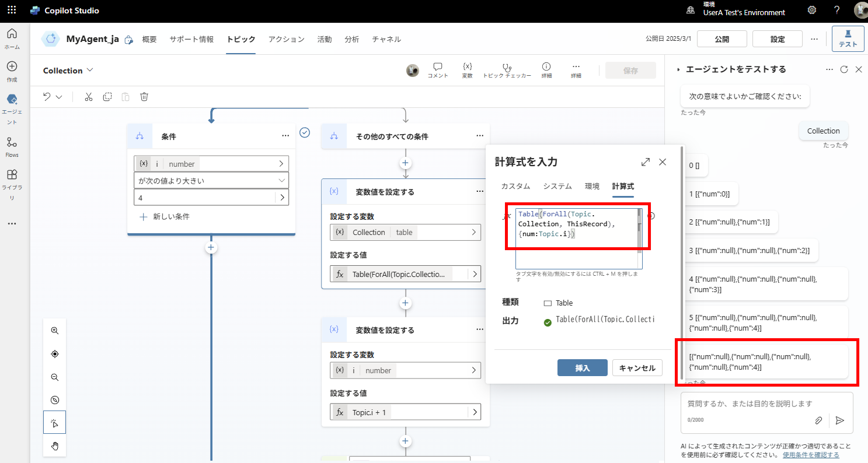The image size is (868, 463).
Task: Select the システム tab in the formula dialog
Action: click(557, 186)
